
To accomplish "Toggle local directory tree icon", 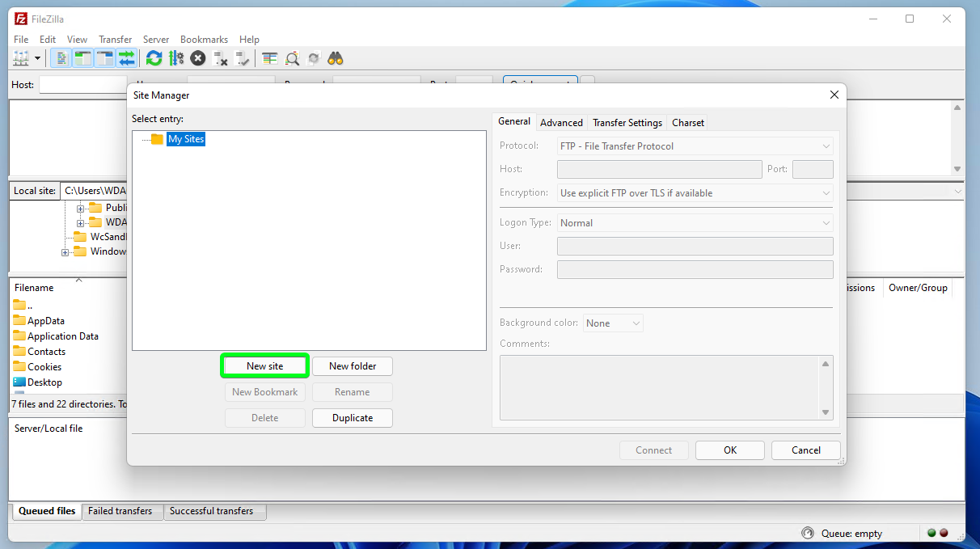I will (82, 58).
